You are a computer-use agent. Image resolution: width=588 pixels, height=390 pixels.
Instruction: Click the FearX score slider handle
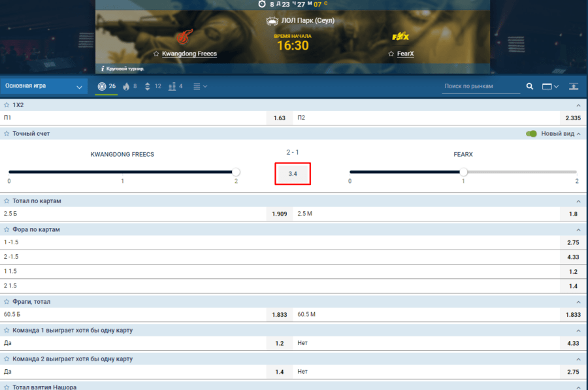pos(463,172)
